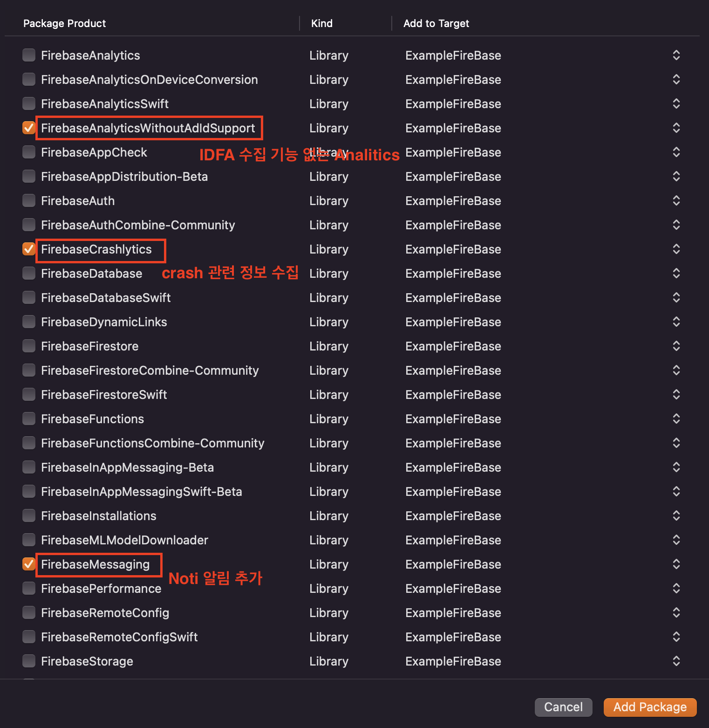The image size is (709, 728).
Task: Open target stepper for FirebaseAuth row
Action: (676, 200)
